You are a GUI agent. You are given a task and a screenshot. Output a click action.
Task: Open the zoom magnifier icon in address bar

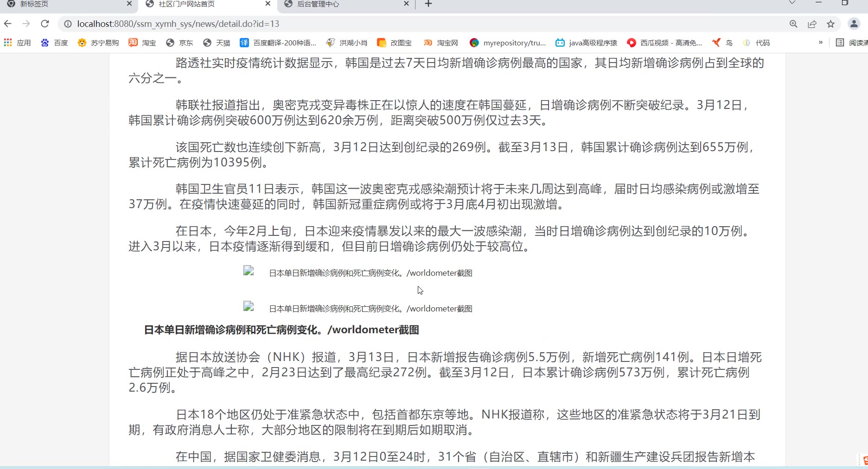793,24
